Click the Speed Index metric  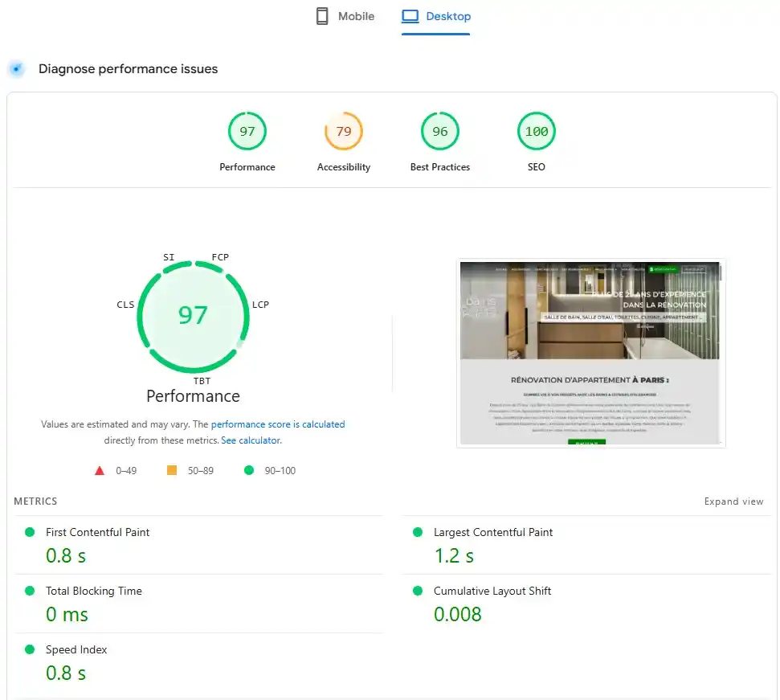click(76, 650)
